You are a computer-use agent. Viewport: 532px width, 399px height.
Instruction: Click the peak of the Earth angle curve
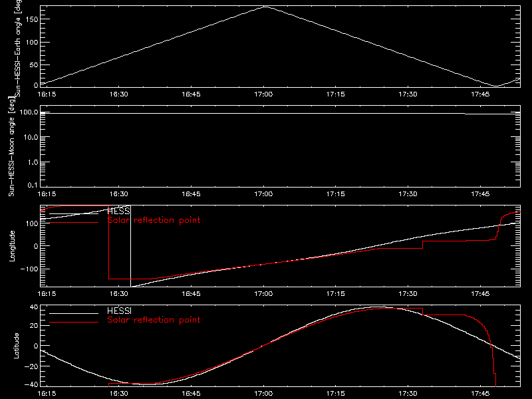pyautogui.click(x=265, y=7)
